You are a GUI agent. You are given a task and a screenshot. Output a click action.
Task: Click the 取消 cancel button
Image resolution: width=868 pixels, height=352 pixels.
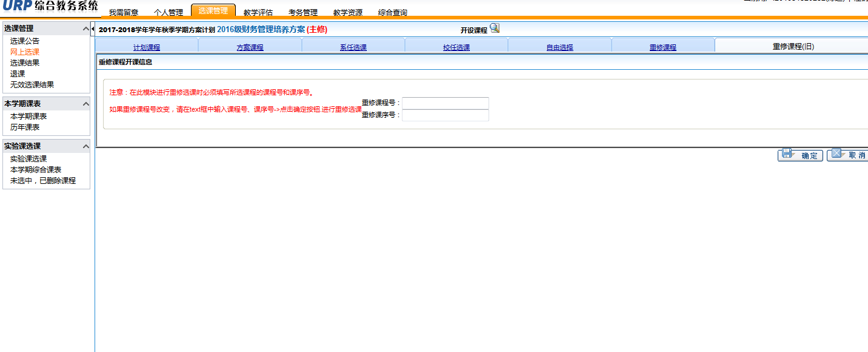(x=849, y=155)
